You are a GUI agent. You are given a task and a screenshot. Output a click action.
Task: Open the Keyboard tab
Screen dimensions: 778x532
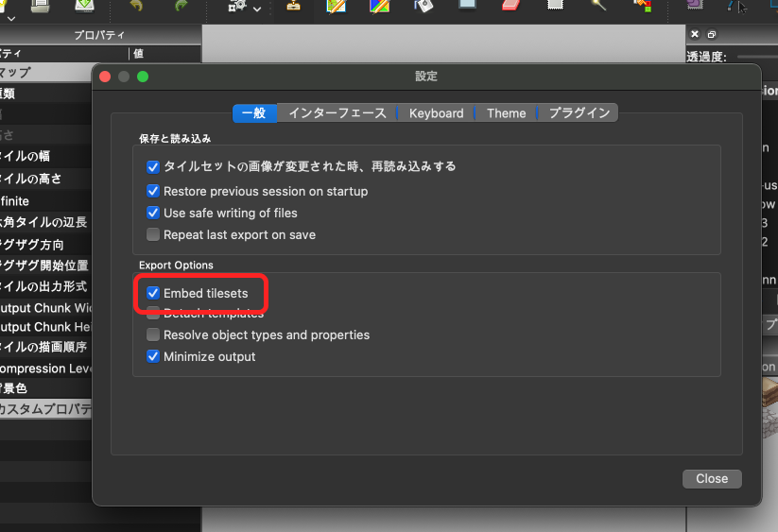(x=436, y=113)
